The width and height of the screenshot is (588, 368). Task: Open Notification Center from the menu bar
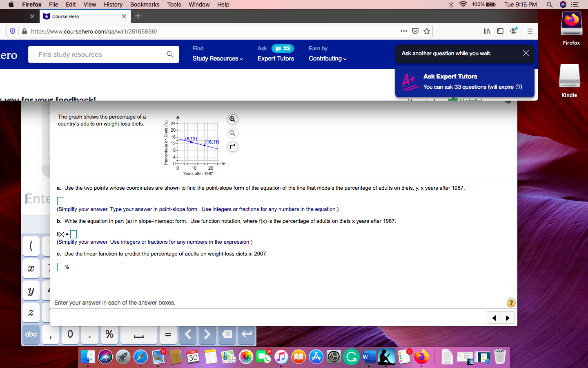(x=575, y=4)
